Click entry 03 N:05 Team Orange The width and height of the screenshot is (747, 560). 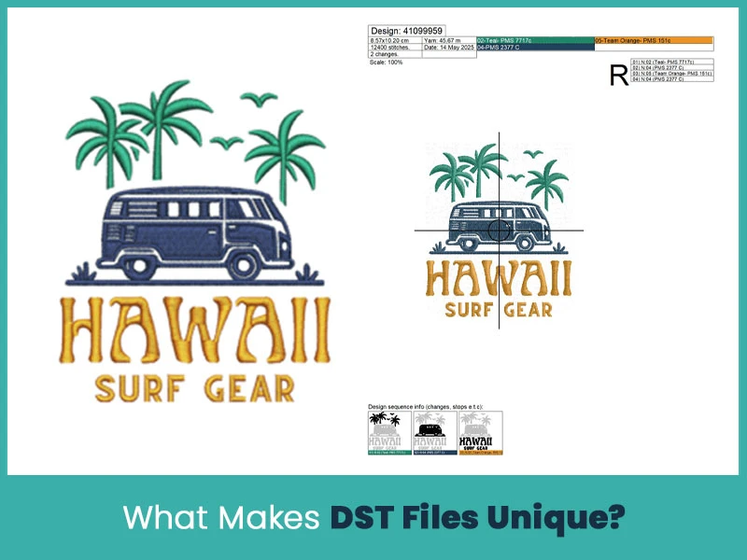tap(673, 73)
